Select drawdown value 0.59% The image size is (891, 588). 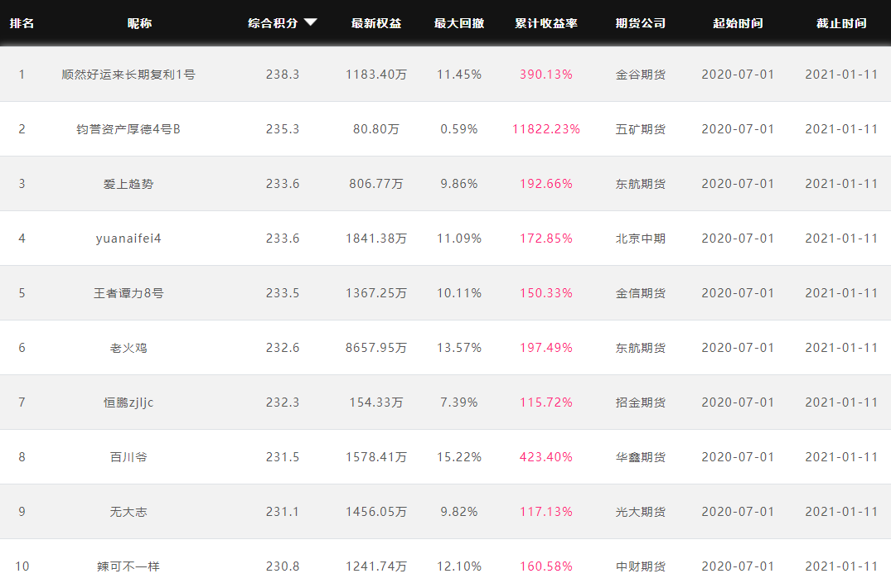[x=459, y=129]
